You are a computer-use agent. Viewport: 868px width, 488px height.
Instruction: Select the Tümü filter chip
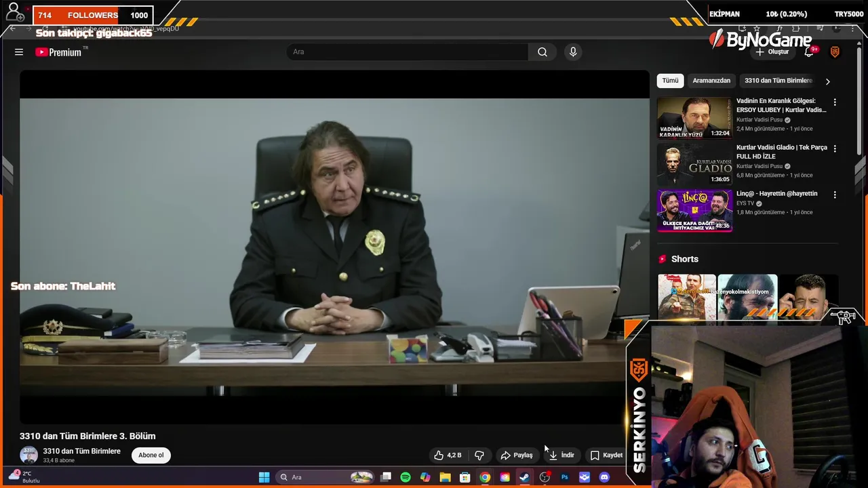(x=670, y=81)
